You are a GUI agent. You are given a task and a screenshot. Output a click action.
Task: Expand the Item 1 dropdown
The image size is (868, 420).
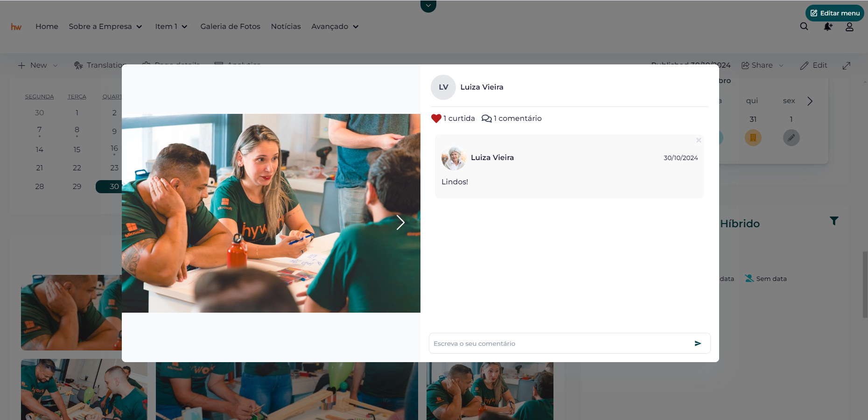[171, 27]
